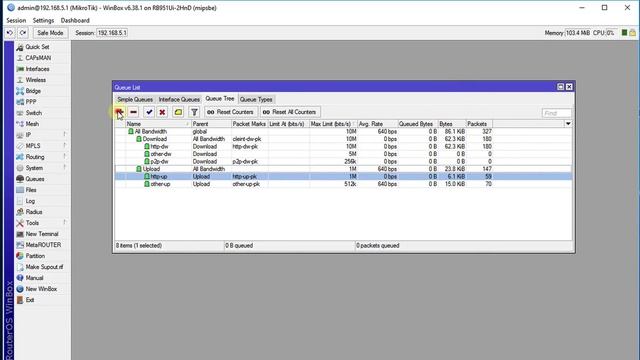Screen dimensions: 640x360
Task: Click the yellow Comment button
Action: pyautogui.click(x=178, y=112)
